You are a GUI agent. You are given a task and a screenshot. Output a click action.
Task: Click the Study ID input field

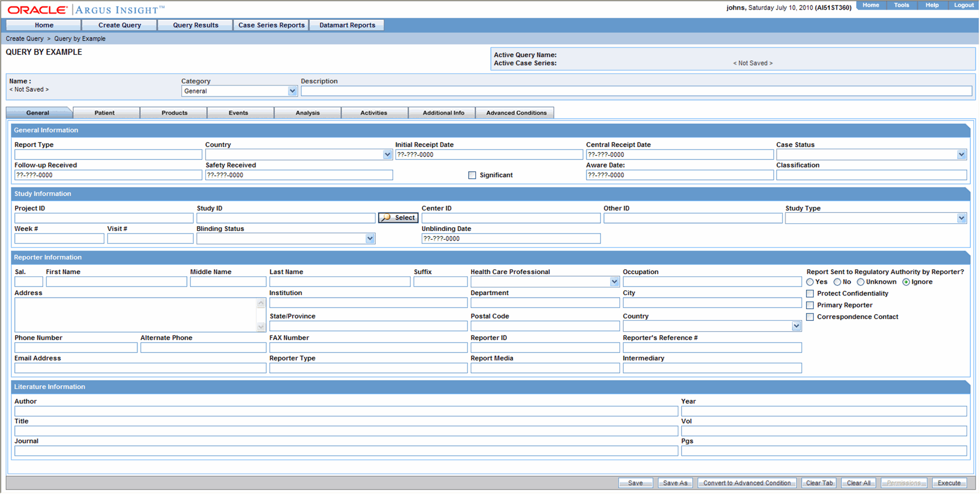286,218
